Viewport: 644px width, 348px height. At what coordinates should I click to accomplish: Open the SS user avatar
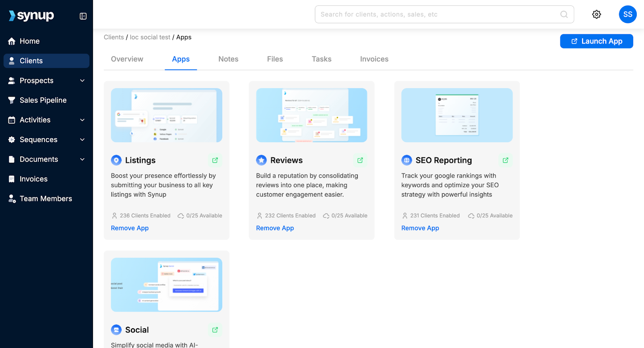627,14
